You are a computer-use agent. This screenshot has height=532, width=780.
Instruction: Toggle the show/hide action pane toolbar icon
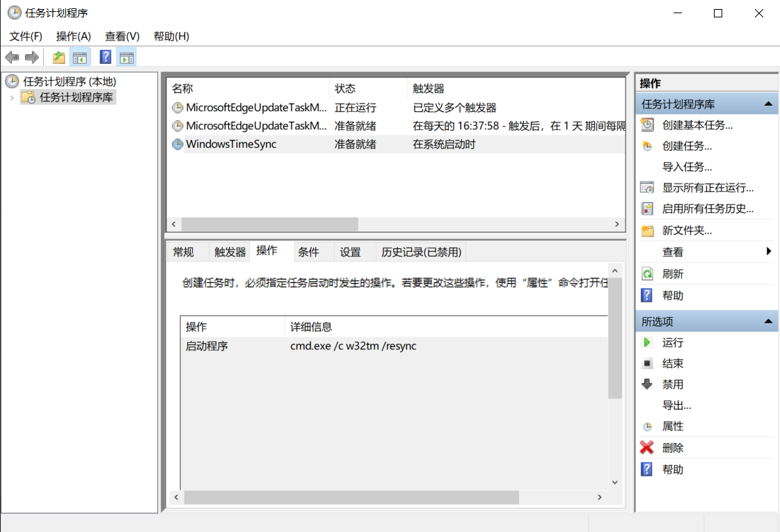click(127, 58)
